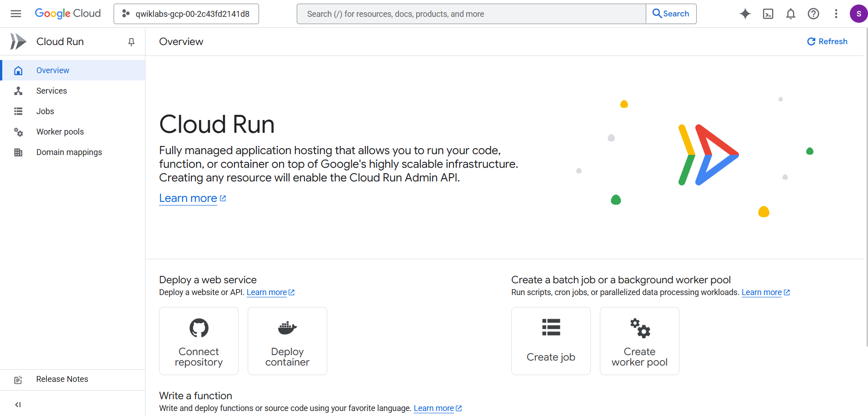This screenshot has width=868, height=416.
Task: Open the project picker qwiklabs-gcp-00-2c43fd2141d8
Action: (x=186, y=14)
